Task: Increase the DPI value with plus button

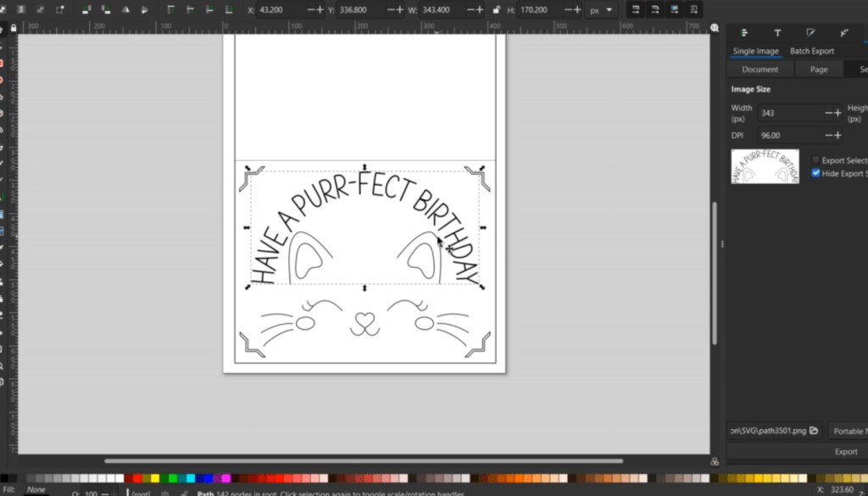Action: (837, 136)
